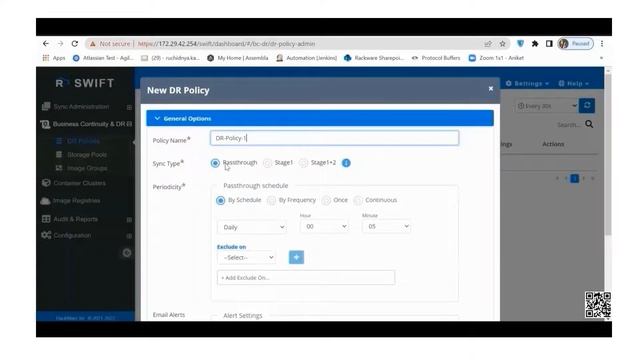Expand Audit & Reports submenu toggle

tap(129, 220)
